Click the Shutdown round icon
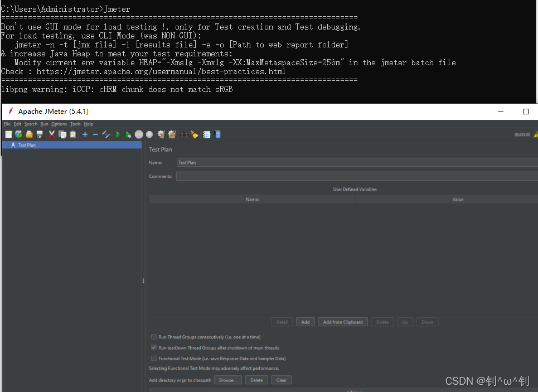The width and height of the screenshot is (538, 392). 149,134
